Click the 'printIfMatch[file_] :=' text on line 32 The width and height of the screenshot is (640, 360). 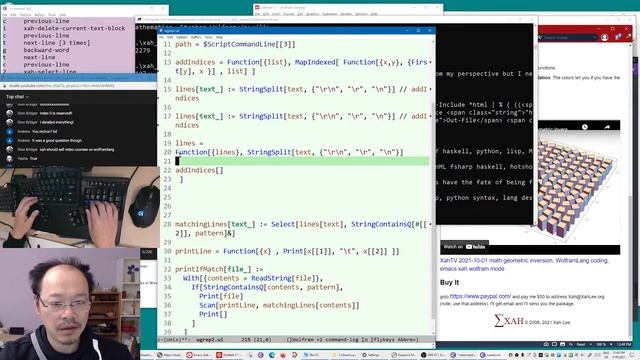pos(219,269)
